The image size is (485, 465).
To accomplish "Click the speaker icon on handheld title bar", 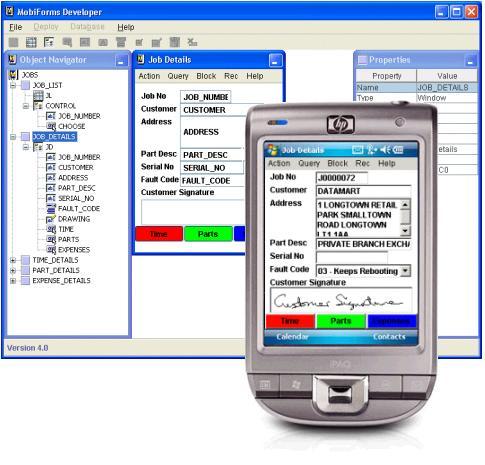I will 385,150.
